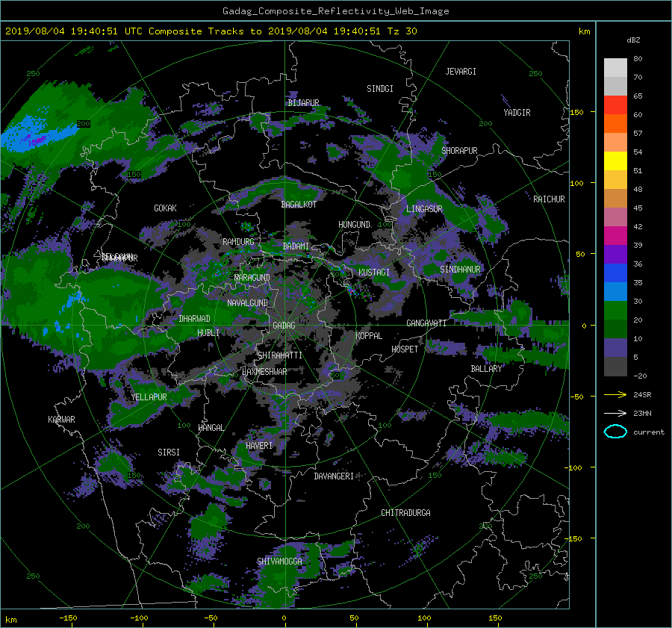Click the DAVANGERI city label

pos(334,476)
